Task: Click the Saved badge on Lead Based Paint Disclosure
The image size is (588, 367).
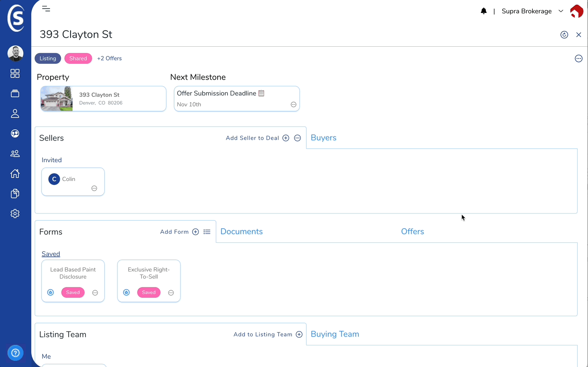Action: click(x=73, y=292)
